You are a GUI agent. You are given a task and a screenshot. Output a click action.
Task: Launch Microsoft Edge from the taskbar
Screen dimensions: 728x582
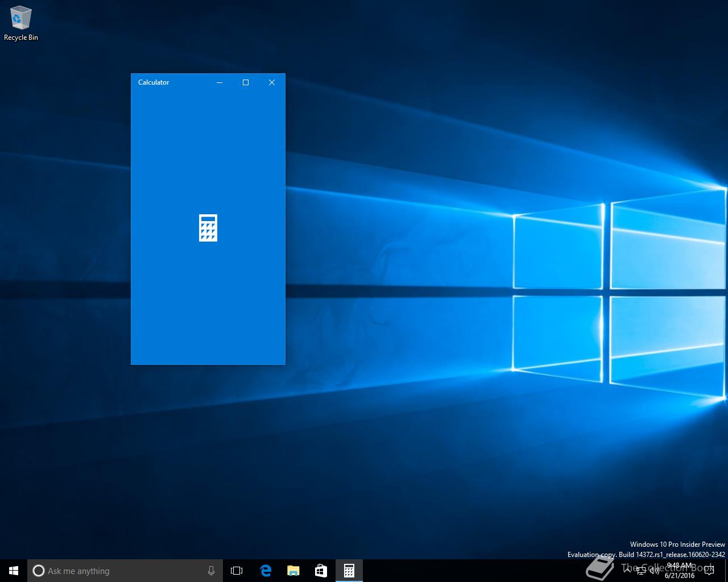pos(266,571)
